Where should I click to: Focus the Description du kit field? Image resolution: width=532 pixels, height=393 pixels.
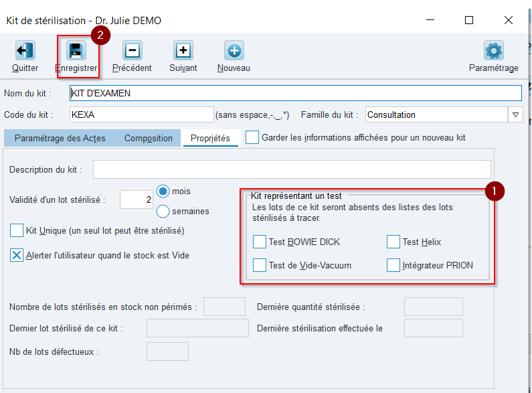292,169
